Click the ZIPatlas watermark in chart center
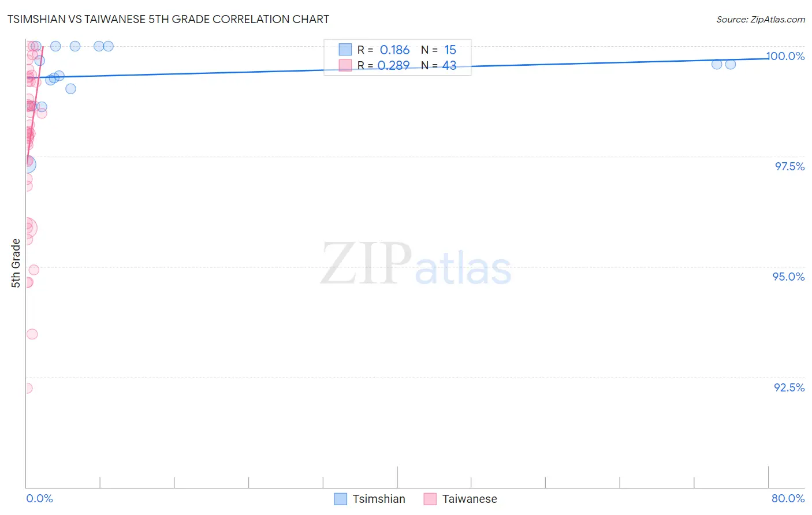812x515 pixels. click(x=416, y=264)
